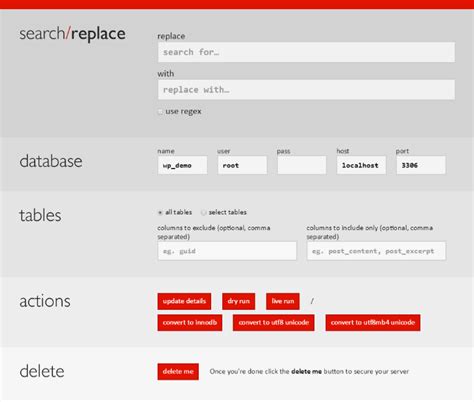Click the live run button

(283, 301)
